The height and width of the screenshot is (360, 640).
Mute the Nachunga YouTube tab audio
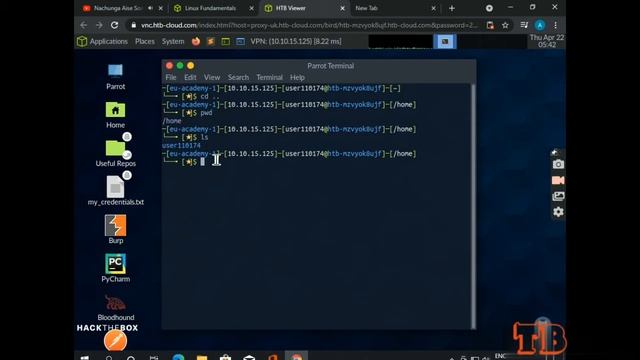[151, 8]
